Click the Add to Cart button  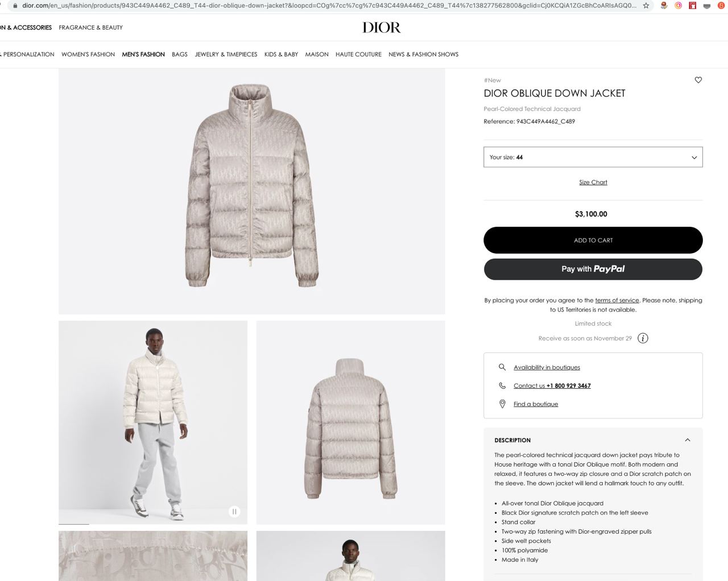click(593, 240)
